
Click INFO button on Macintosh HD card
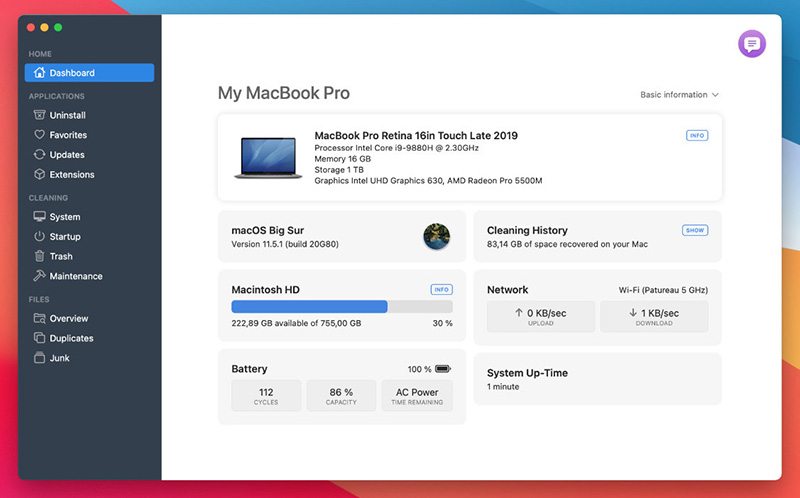441,289
